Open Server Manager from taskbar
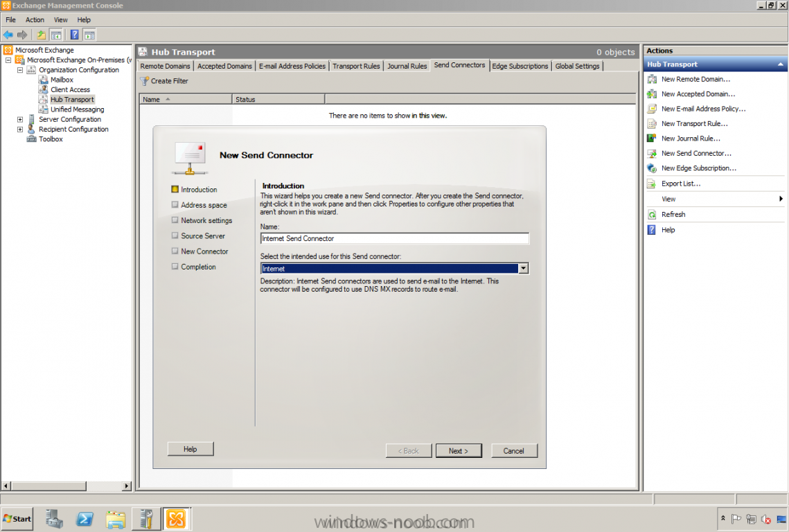789x532 pixels. (54, 519)
